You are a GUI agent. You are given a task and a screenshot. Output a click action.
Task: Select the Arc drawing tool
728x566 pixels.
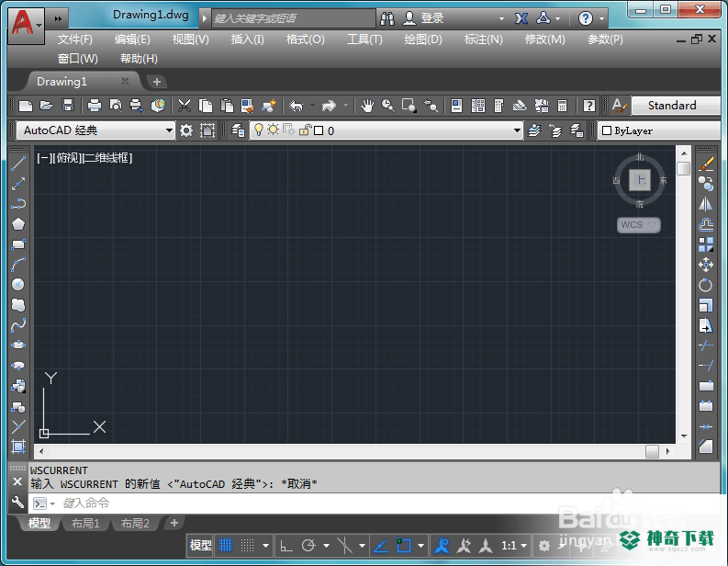click(18, 265)
